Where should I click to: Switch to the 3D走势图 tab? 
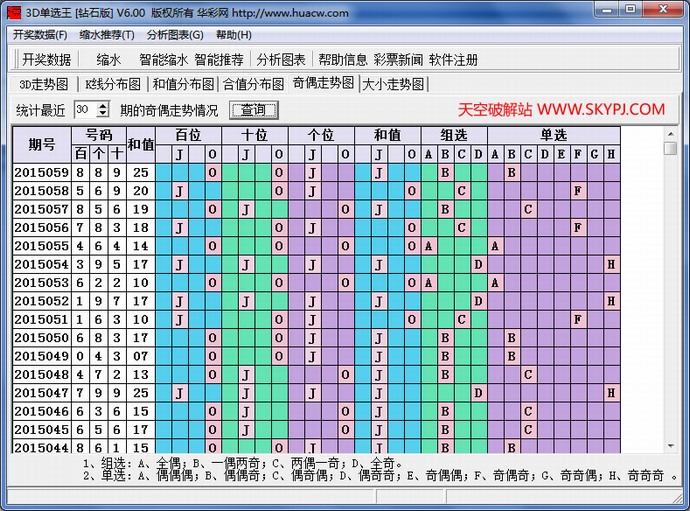coord(44,84)
